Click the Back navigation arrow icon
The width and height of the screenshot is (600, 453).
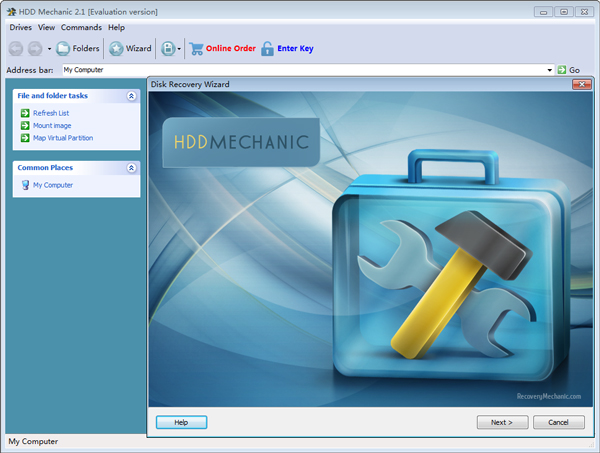(x=16, y=49)
